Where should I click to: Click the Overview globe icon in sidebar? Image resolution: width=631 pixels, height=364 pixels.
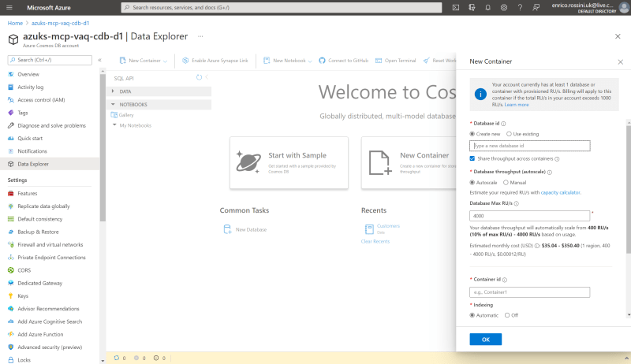[x=11, y=74]
